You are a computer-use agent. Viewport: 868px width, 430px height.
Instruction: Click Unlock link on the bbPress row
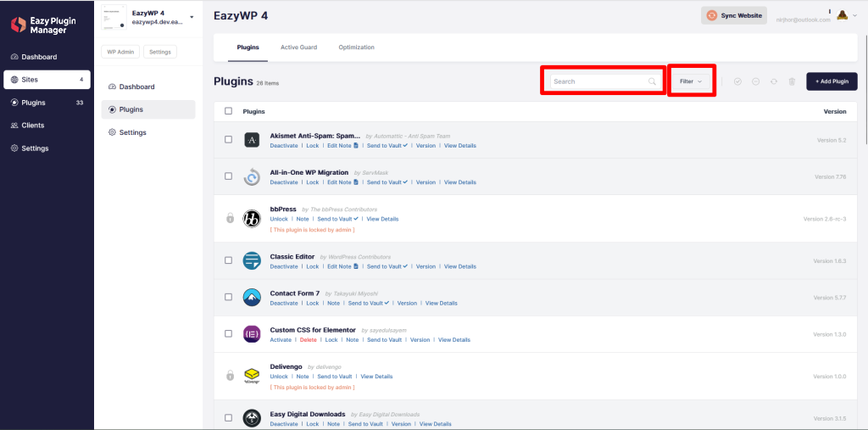click(279, 219)
